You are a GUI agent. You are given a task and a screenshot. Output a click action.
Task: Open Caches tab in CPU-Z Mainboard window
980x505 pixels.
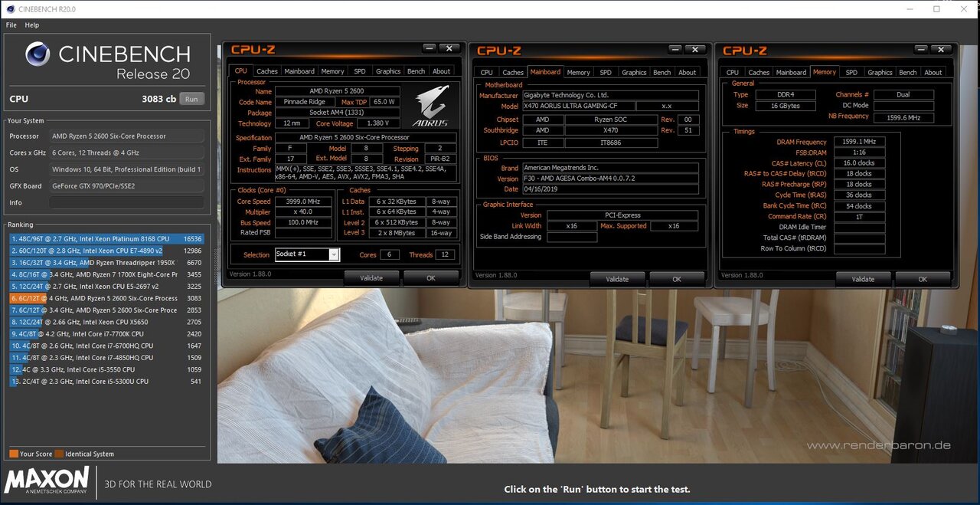point(513,73)
